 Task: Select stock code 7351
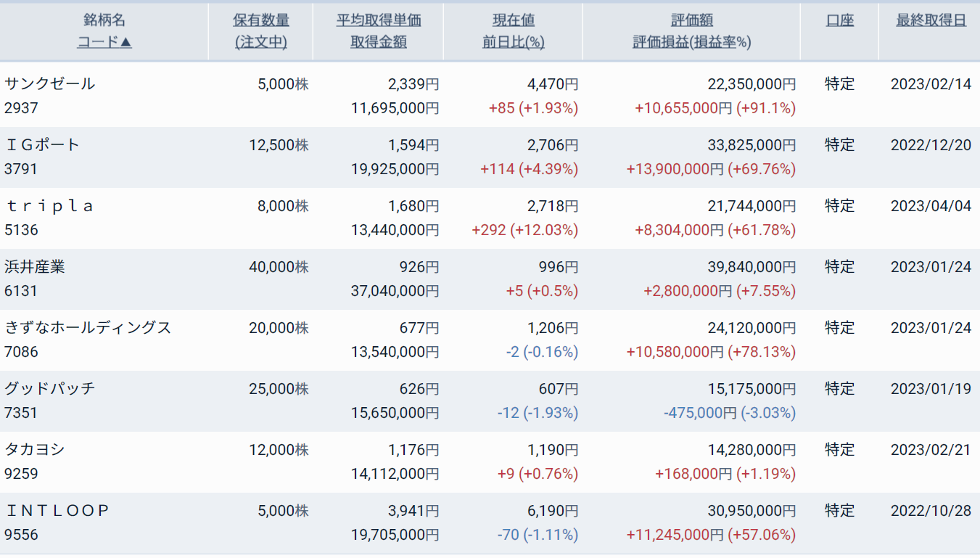21,413
